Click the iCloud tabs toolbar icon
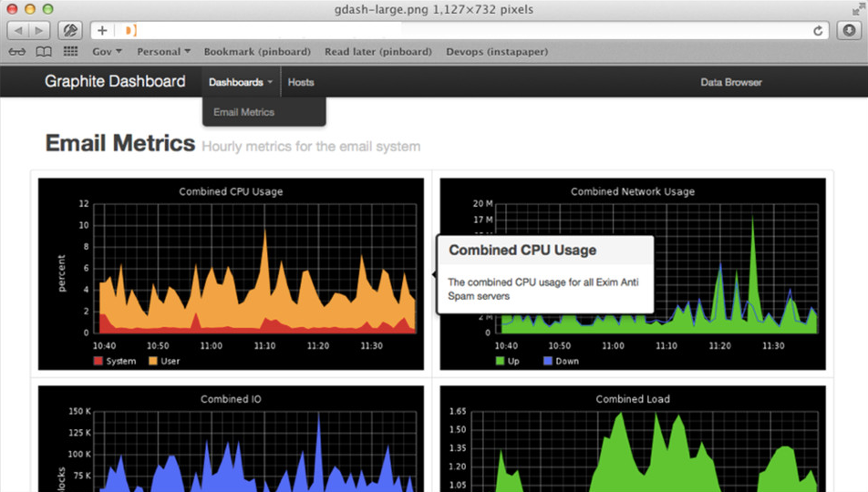 click(69, 30)
